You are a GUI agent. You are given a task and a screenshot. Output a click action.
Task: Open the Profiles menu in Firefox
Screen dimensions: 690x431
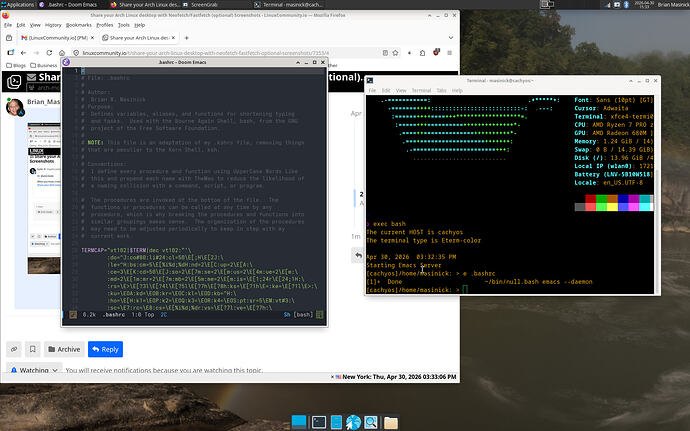pos(105,25)
